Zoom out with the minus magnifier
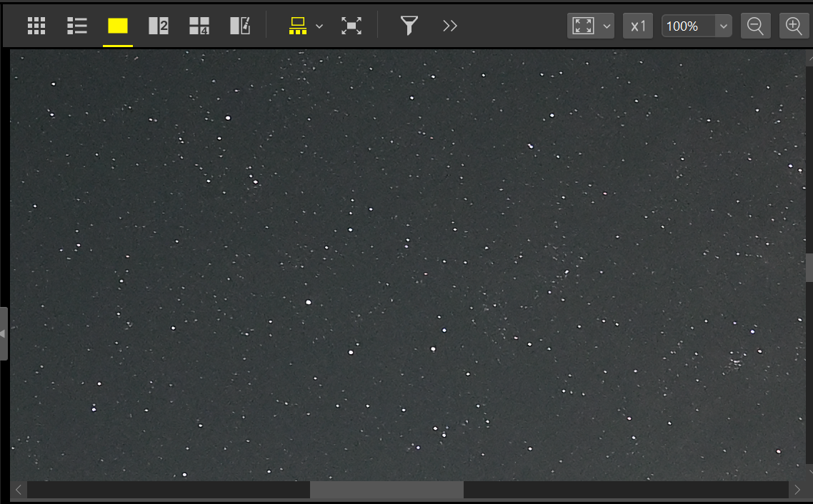Screen dimensions: 813x504 pos(755,26)
